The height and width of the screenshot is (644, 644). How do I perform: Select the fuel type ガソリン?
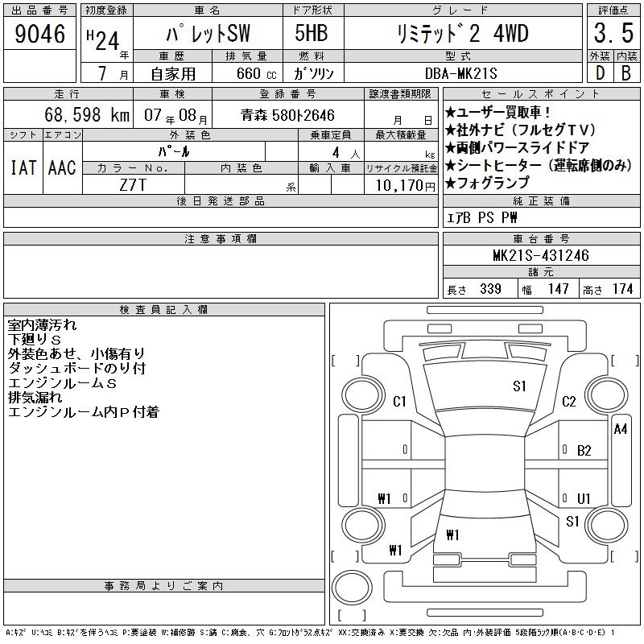pyautogui.click(x=313, y=73)
